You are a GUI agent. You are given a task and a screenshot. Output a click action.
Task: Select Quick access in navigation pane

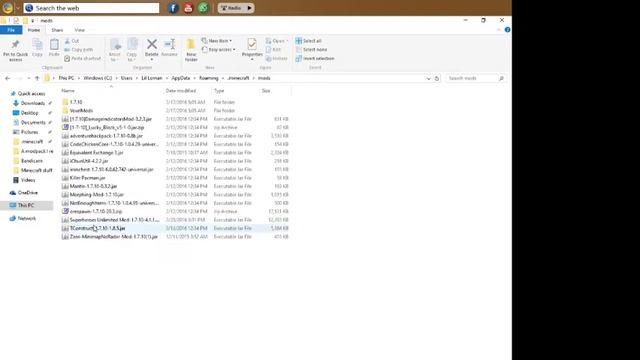pos(31,93)
